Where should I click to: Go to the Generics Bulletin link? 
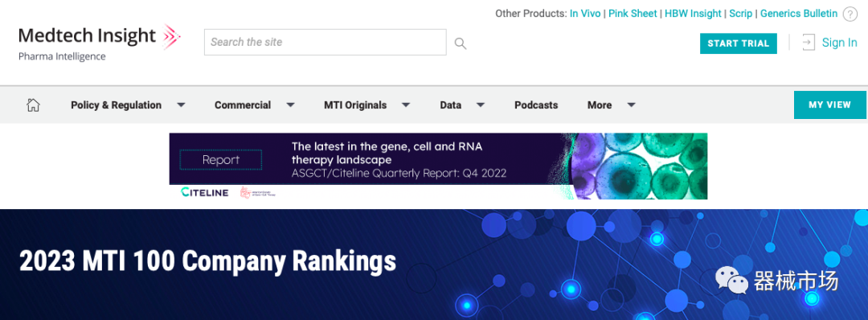(799, 14)
